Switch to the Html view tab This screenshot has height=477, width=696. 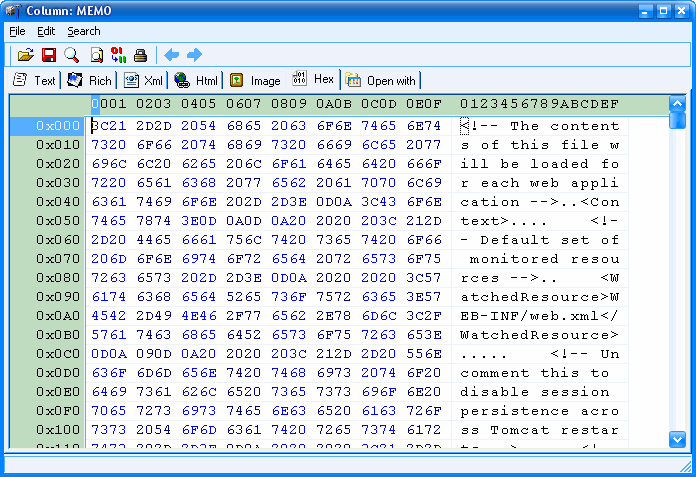(x=197, y=81)
